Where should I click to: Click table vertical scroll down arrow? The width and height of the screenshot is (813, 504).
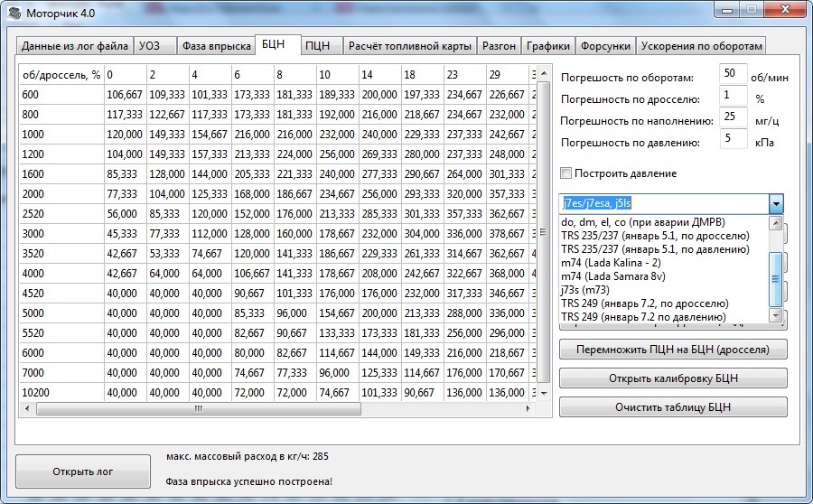[x=544, y=394]
